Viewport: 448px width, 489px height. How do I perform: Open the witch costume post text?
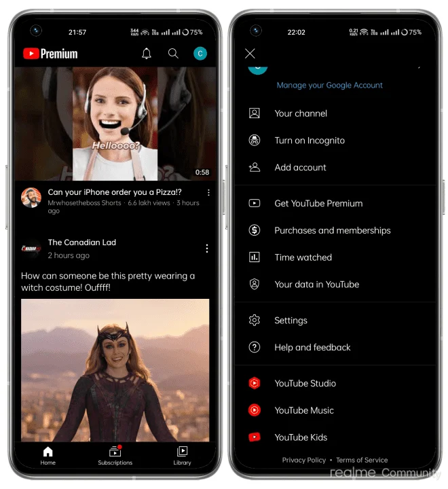[x=108, y=282]
